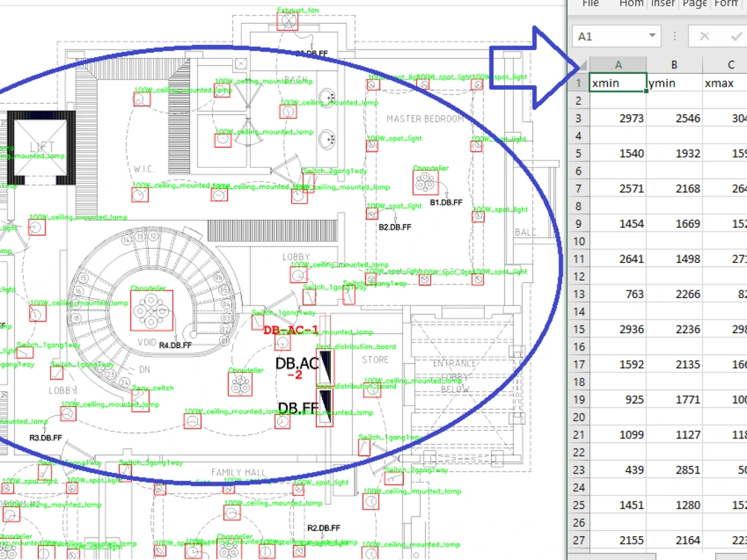Select the Exhaust_fan symbol box on the plan

(x=288, y=22)
